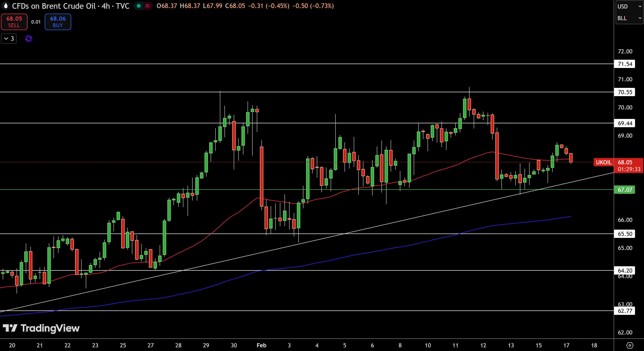The image size is (644, 351).
Task: Click the red SELL 68.05 button
Action: point(14,22)
